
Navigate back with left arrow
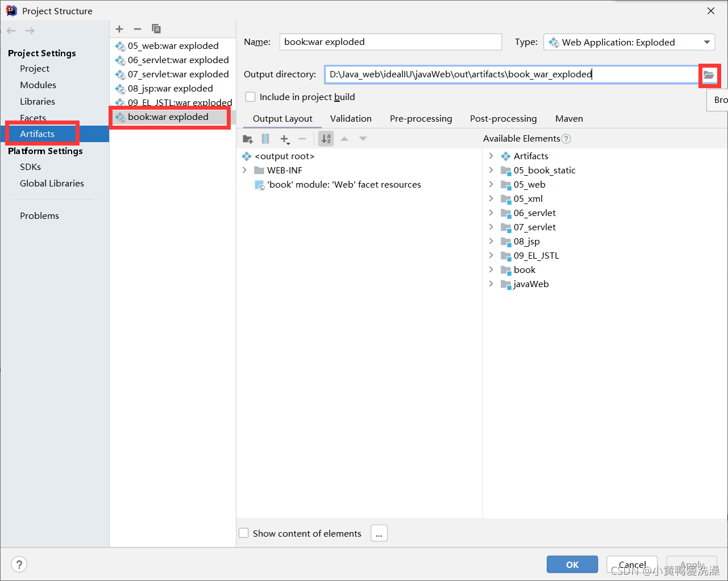(x=11, y=31)
